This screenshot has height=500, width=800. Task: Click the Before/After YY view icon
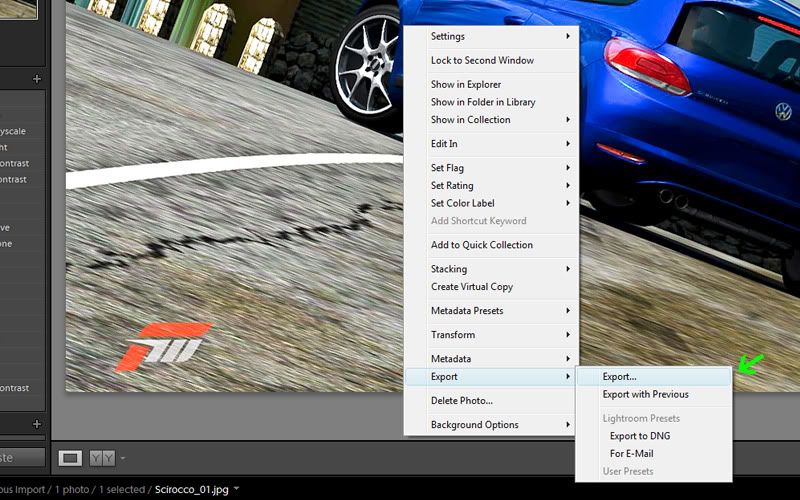pyautogui.click(x=103, y=458)
